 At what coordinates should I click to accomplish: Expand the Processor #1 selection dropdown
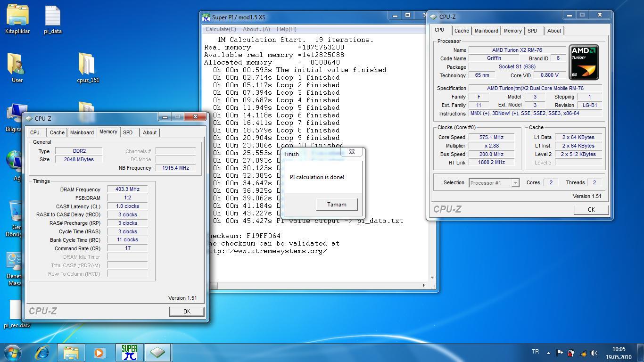tap(515, 182)
